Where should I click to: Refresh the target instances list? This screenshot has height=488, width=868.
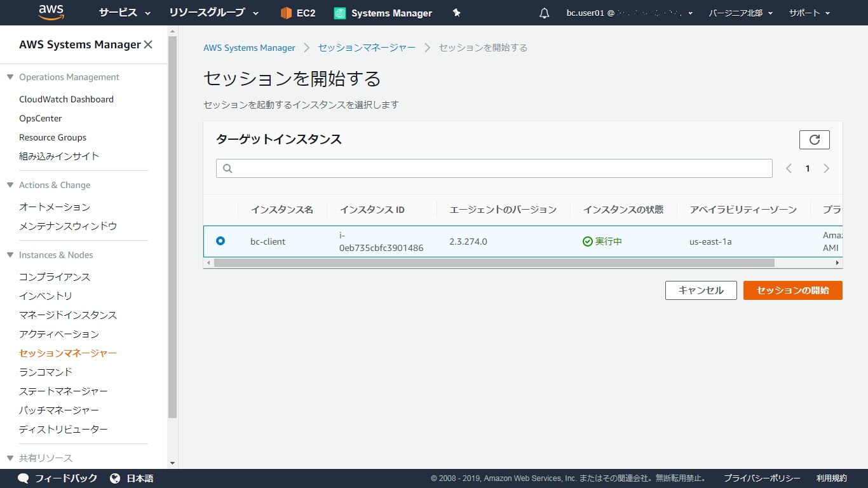tap(815, 139)
